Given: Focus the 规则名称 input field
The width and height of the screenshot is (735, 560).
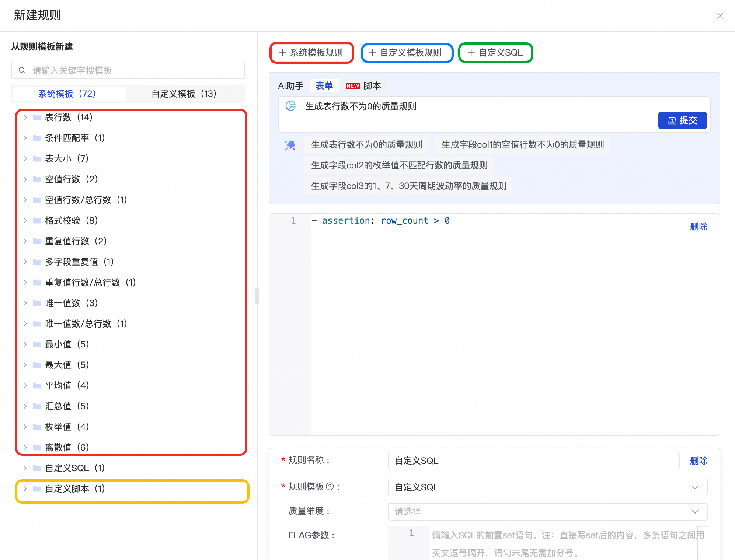Looking at the screenshot, I should pyautogui.click(x=533, y=461).
